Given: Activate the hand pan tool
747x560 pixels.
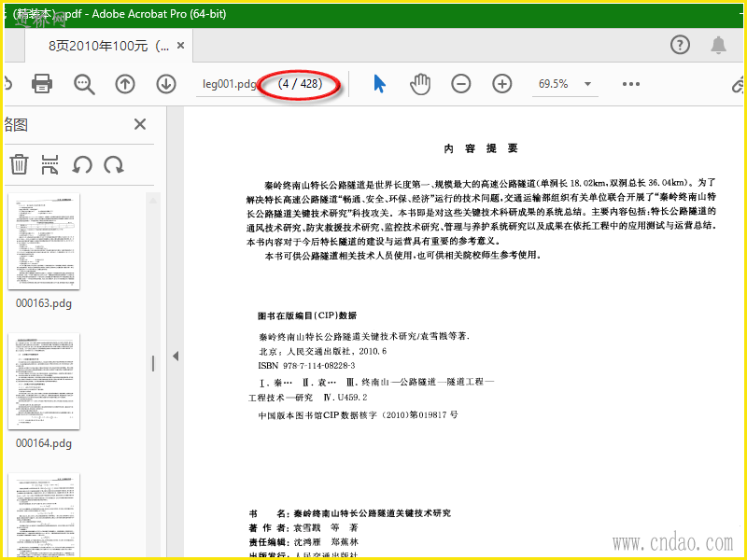Looking at the screenshot, I should point(420,84).
